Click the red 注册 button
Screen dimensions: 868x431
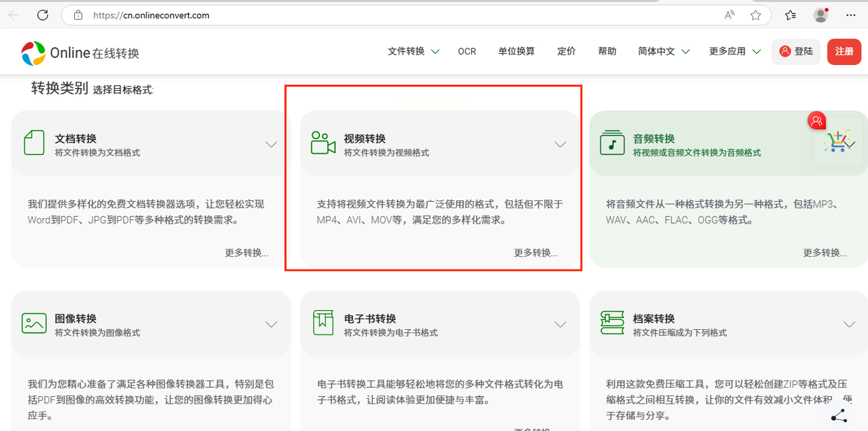pos(844,52)
